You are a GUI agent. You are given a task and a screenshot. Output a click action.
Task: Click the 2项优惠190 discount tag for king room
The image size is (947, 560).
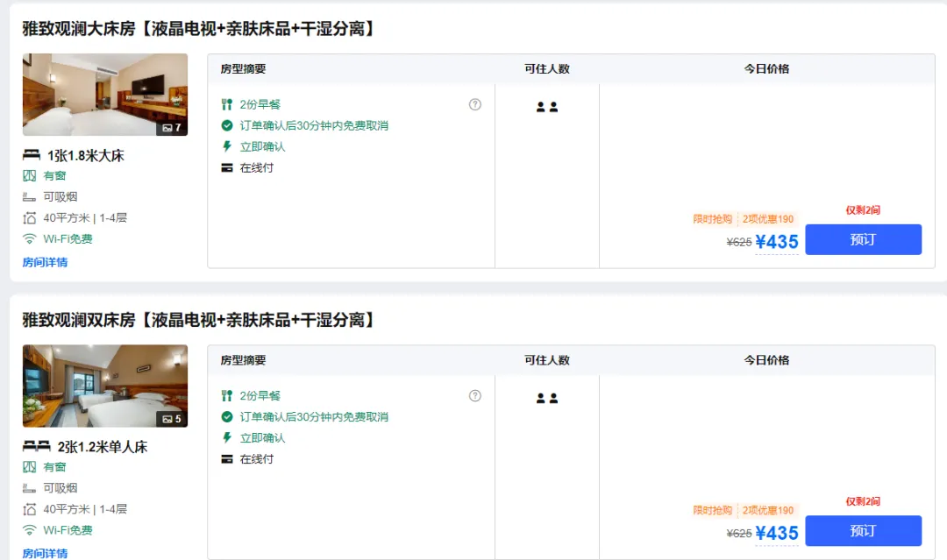[x=768, y=219]
